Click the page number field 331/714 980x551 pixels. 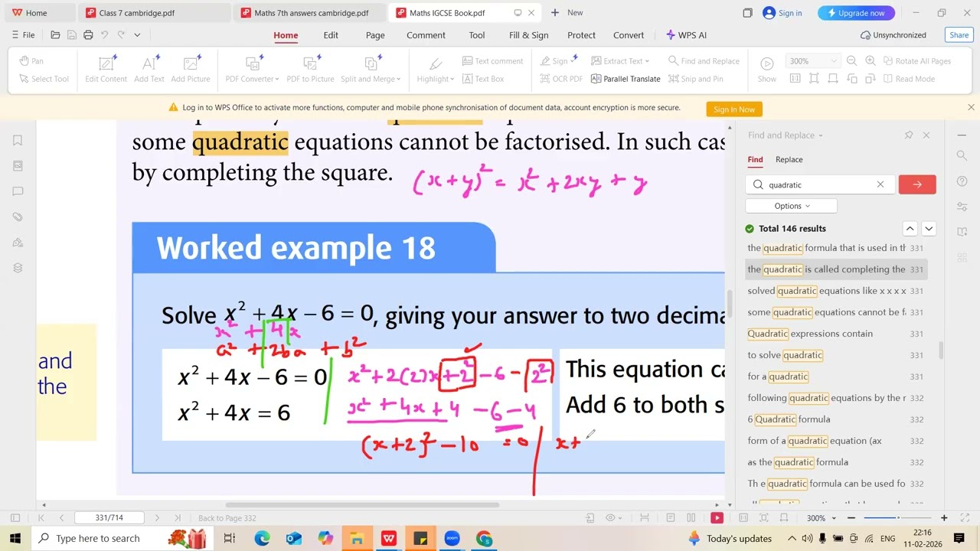point(109,518)
